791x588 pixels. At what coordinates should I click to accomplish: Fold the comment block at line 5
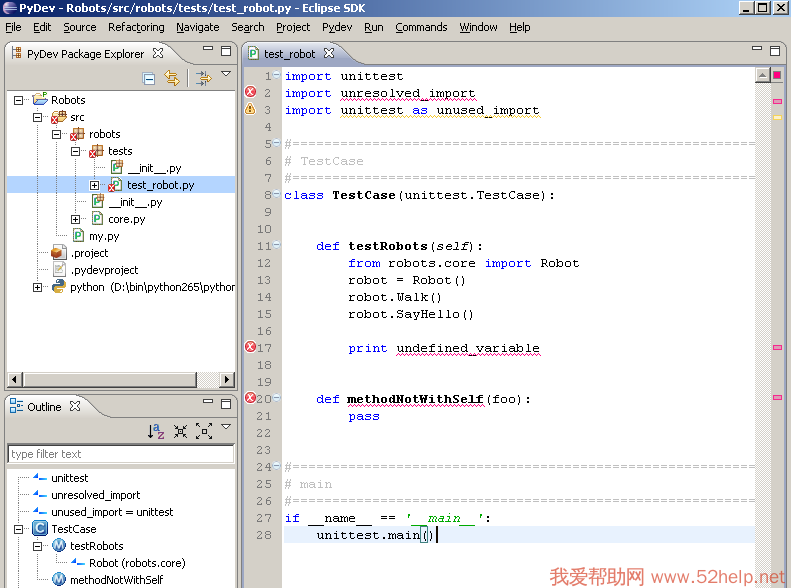point(276,143)
